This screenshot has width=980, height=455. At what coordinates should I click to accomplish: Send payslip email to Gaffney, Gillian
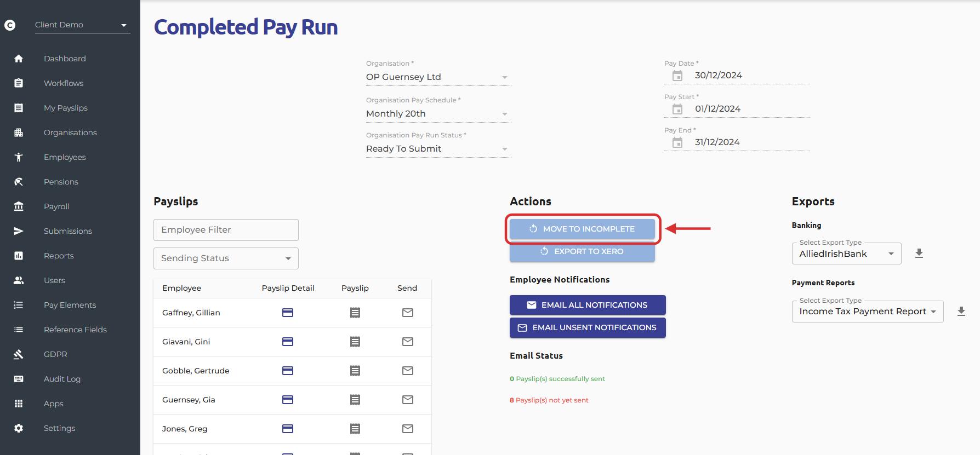click(408, 313)
